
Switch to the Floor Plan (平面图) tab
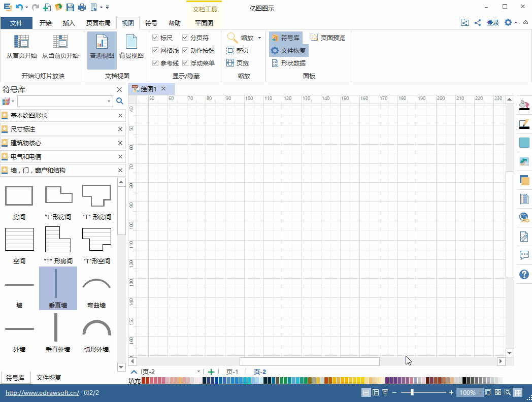pyautogui.click(x=204, y=23)
